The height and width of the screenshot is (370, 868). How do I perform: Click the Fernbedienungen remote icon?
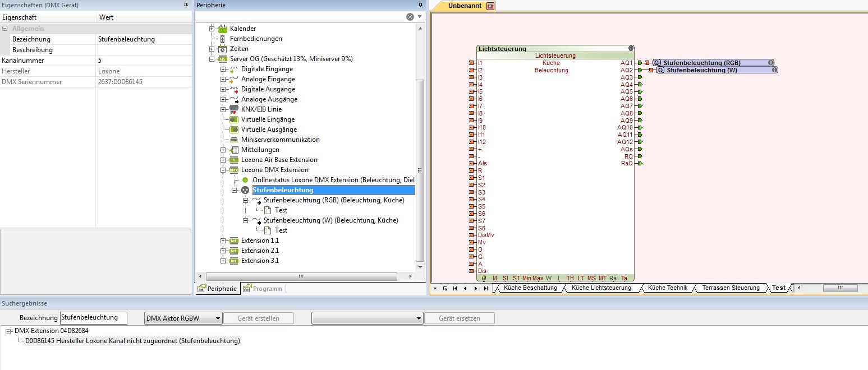223,39
